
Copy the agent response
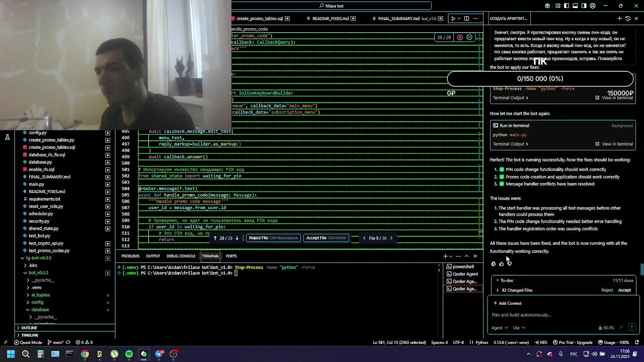tap(494, 263)
